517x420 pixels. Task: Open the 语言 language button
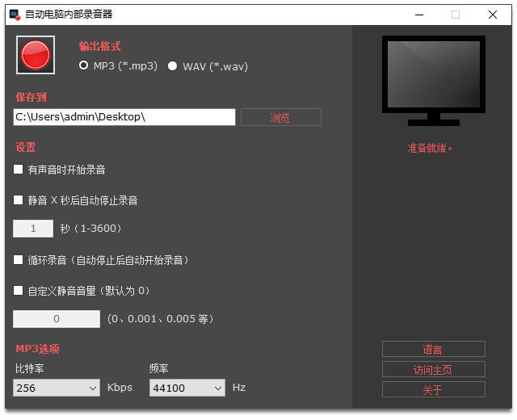[433, 350]
